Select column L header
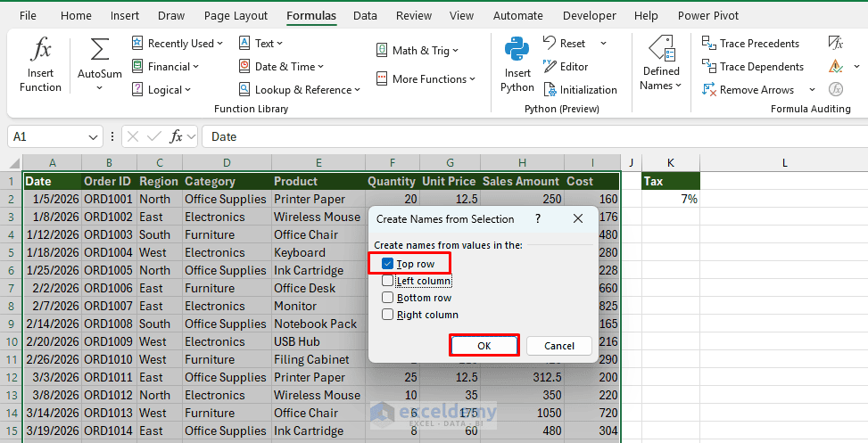 [784, 163]
